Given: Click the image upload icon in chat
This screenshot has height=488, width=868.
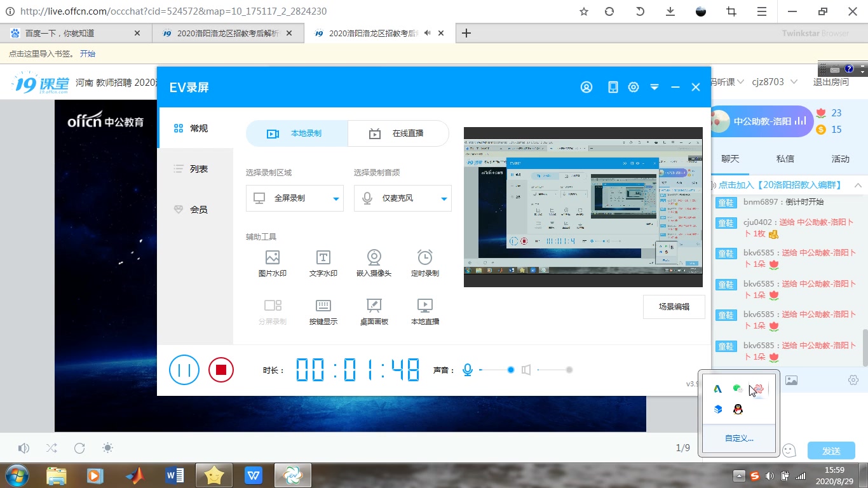Looking at the screenshot, I should tap(791, 380).
